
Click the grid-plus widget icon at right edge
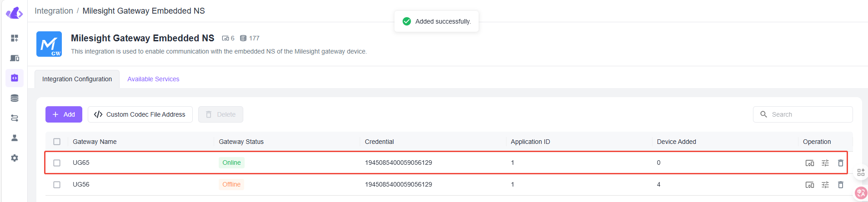861,172
